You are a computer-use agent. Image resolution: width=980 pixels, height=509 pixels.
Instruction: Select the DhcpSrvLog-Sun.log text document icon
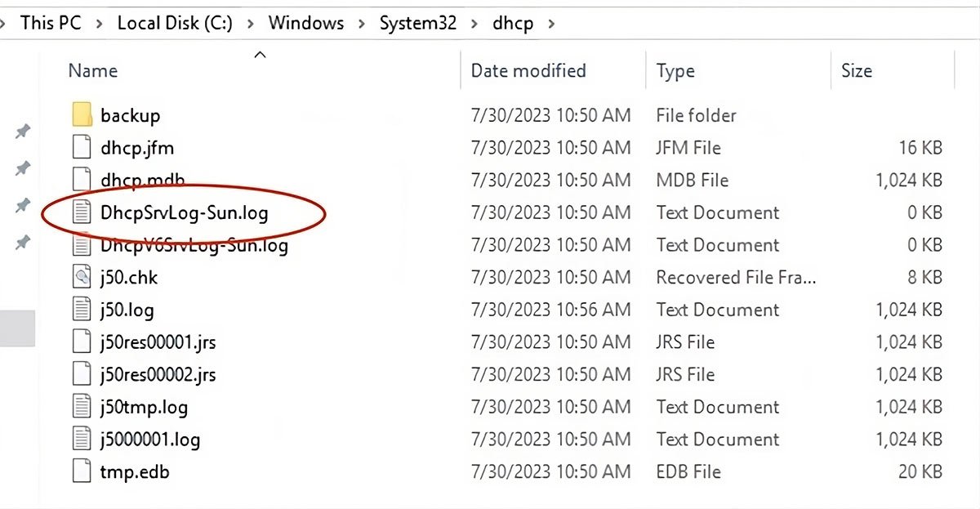[82, 212]
